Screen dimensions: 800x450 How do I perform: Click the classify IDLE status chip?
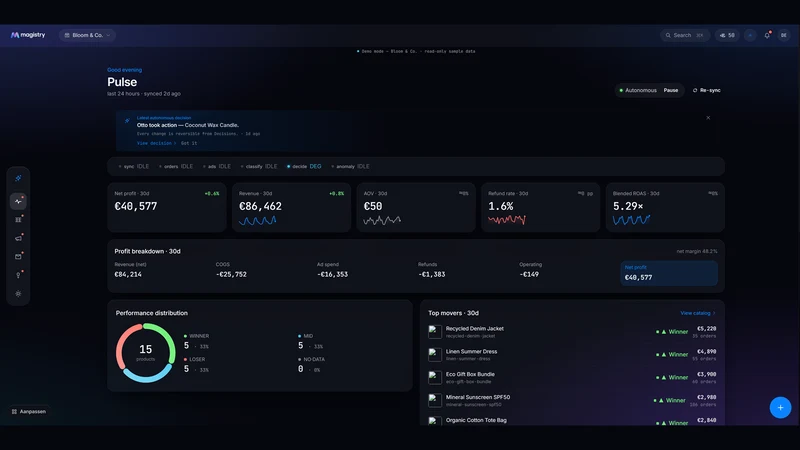(x=259, y=166)
